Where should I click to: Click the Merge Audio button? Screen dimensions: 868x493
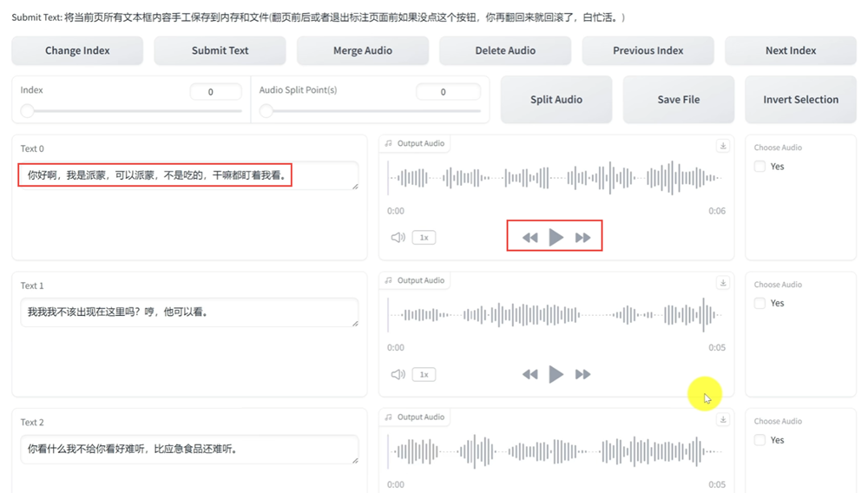[x=363, y=50]
